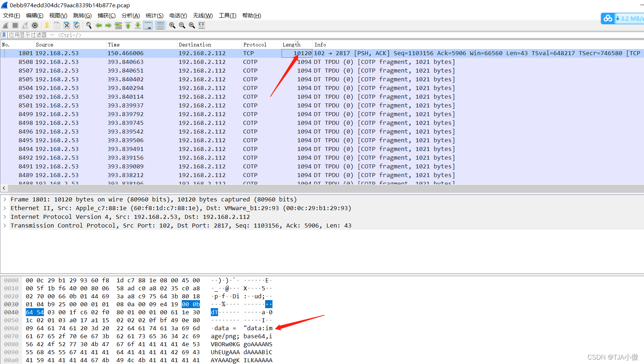Expand the Transmission Control Protocol details
The image size is (644, 364).
5,225
